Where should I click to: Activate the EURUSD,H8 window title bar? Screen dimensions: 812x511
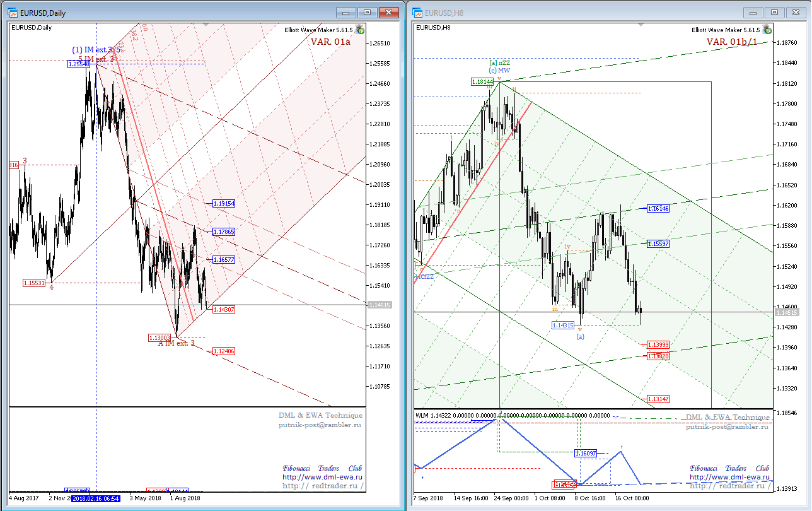click(x=567, y=12)
